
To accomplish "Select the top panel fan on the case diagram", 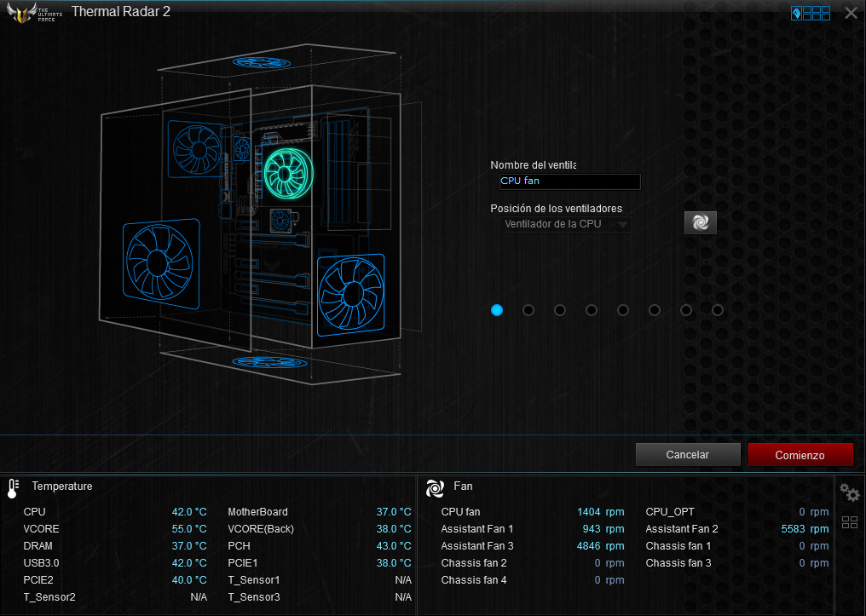I will (261, 62).
